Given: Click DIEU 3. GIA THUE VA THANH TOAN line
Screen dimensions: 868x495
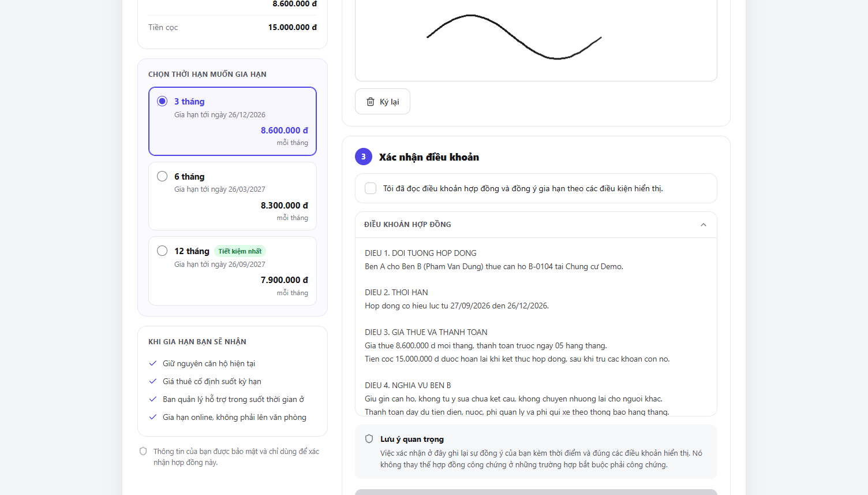Looking at the screenshot, I should tap(426, 332).
